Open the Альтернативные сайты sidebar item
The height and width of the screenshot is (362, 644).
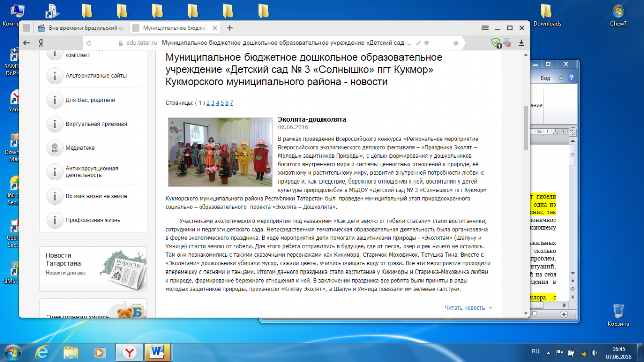96,76
